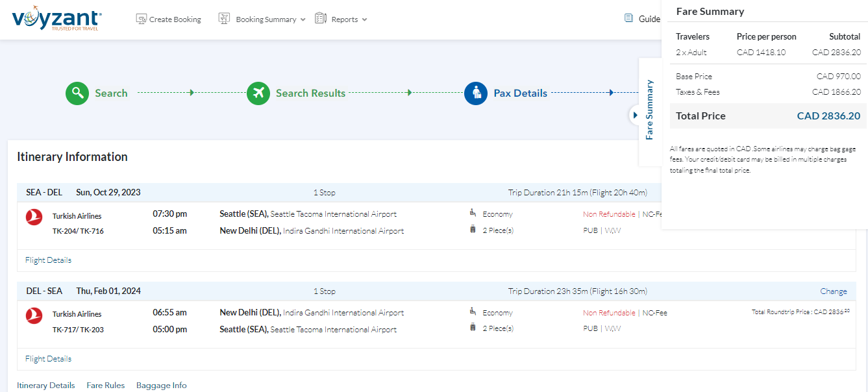
Task: Click the Create Booking icon
Action: click(141, 19)
